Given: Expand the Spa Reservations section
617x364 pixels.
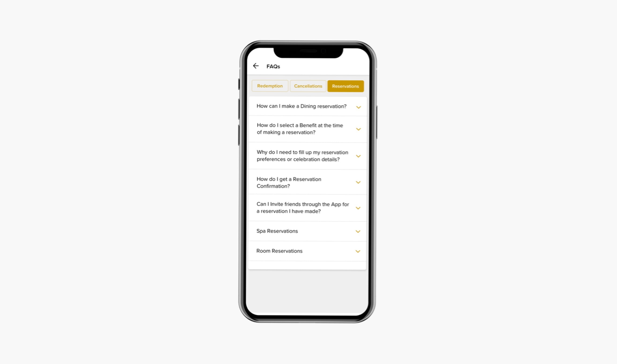Looking at the screenshot, I should point(358,231).
